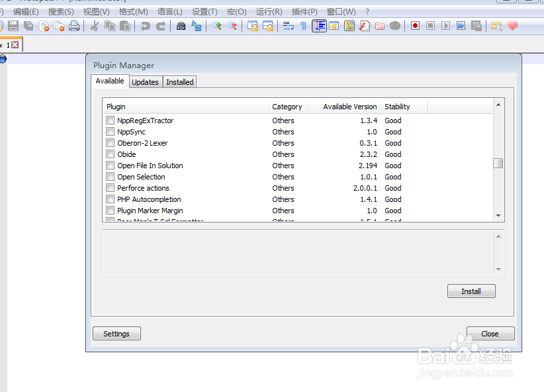Open the 运行(R) menu

[x=269, y=12]
